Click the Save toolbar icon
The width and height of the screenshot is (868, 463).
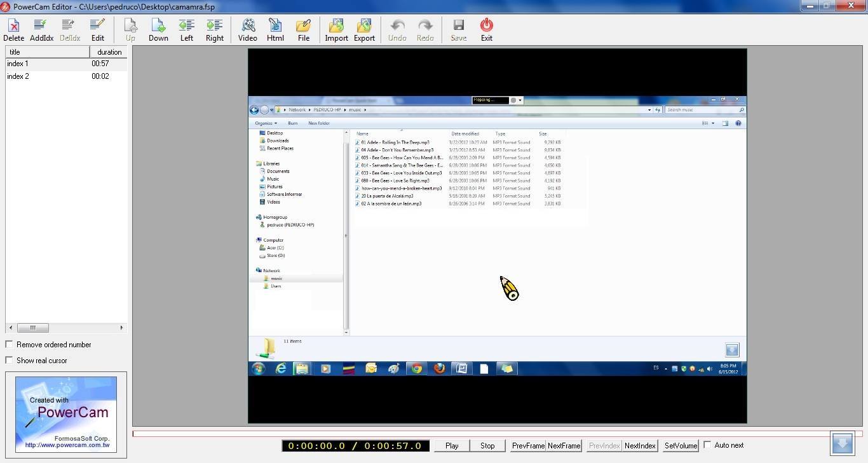(458, 30)
